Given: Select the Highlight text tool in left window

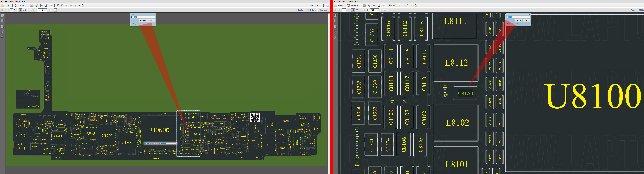Looking at the screenshot, I should click(66, 5).
